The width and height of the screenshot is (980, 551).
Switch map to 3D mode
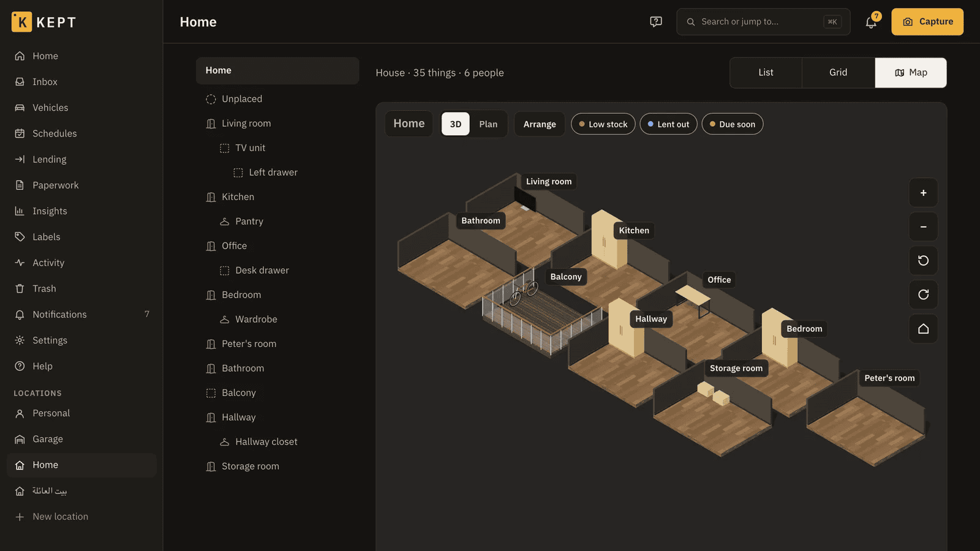click(456, 124)
